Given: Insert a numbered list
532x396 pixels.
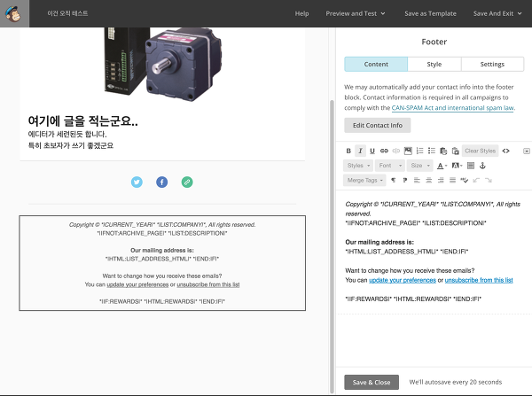Looking at the screenshot, I should (419, 151).
